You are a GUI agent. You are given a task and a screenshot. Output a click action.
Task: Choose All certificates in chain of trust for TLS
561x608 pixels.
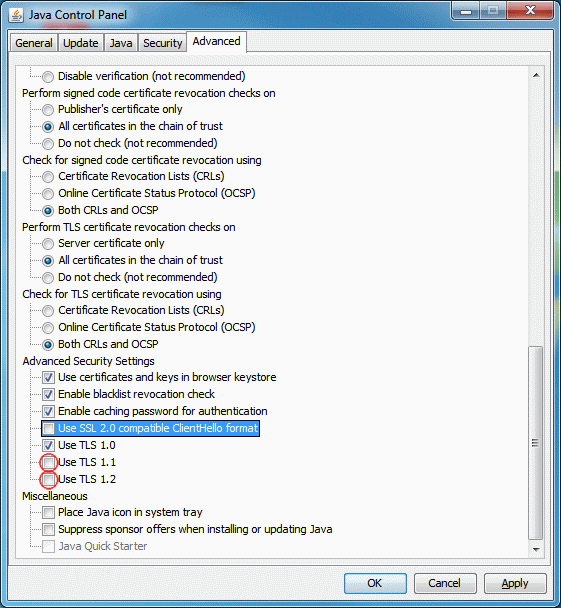coord(48,261)
